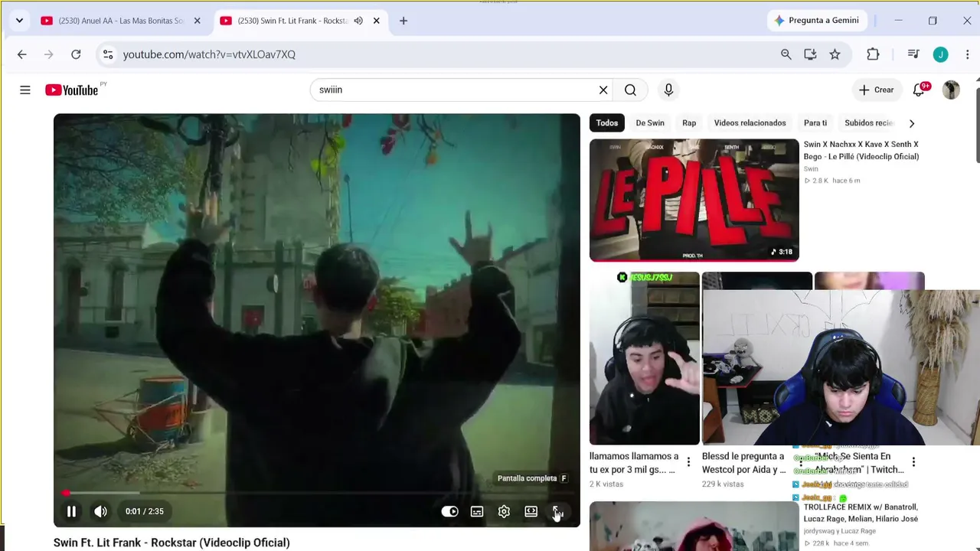This screenshot has width=980, height=551.
Task: Open YouTube notifications bell
Action: pyautogui.click(x=919, y=90)
